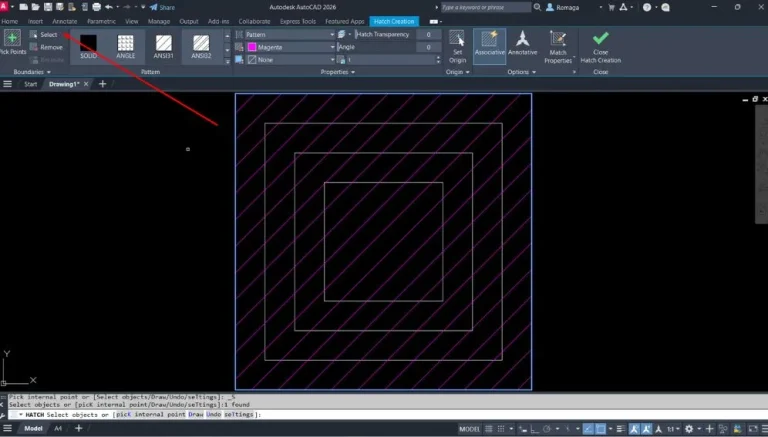768x437 pixels.
Task: Open the Home ribbon tab
Action: (x=9, y=22)
